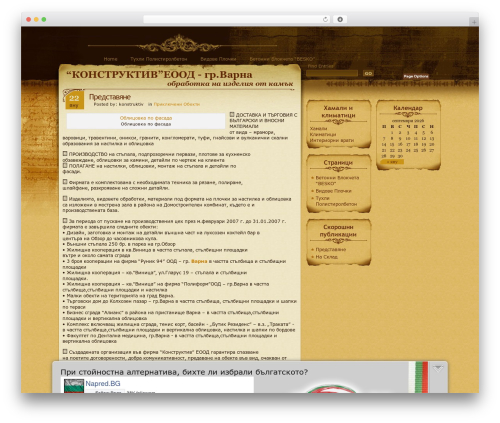
Task: Click the Страници widget heading
Action: (338, 163)
